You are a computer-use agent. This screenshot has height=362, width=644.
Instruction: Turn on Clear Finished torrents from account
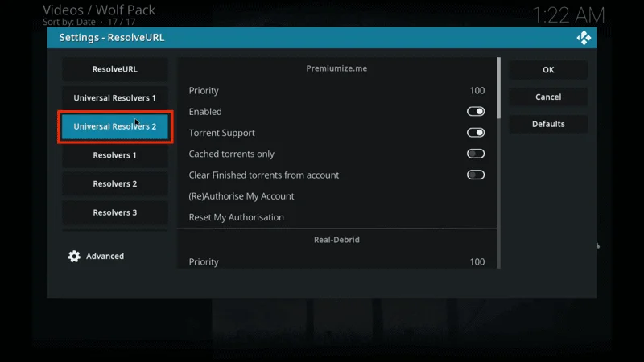[x=475, y=175]
